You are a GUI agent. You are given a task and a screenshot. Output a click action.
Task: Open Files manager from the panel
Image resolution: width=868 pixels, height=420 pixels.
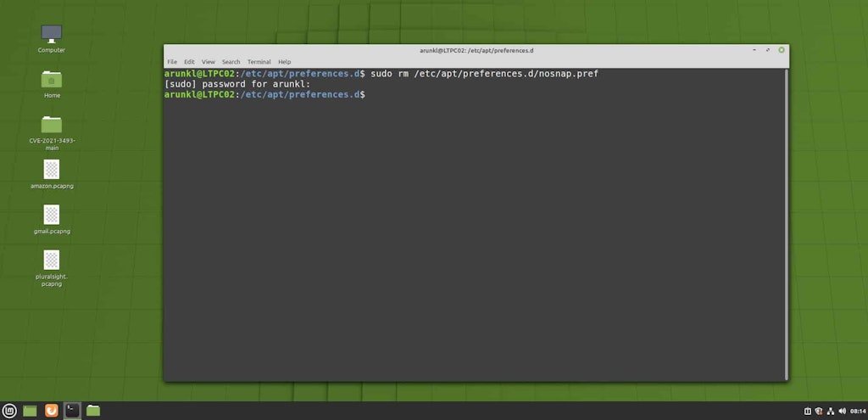pos(93,411)
